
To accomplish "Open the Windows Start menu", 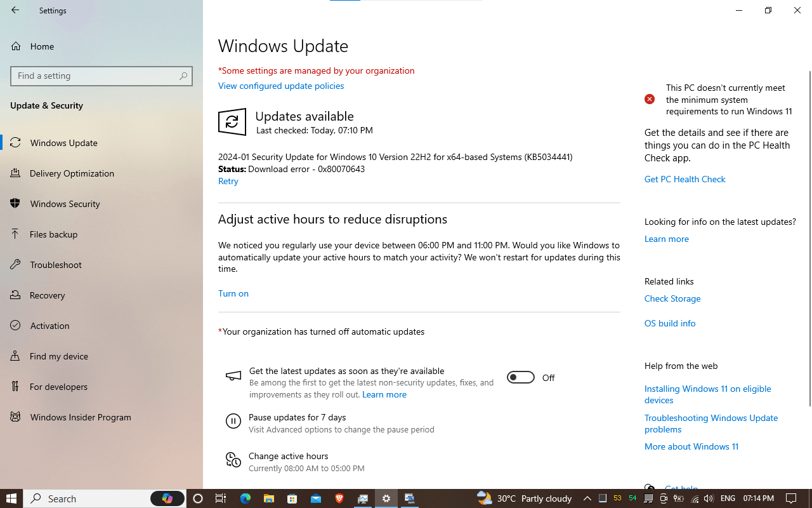I will (x=11, y=498).
